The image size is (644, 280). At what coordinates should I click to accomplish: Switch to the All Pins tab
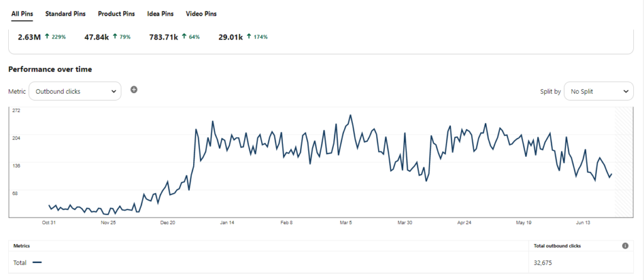[23, 13]
